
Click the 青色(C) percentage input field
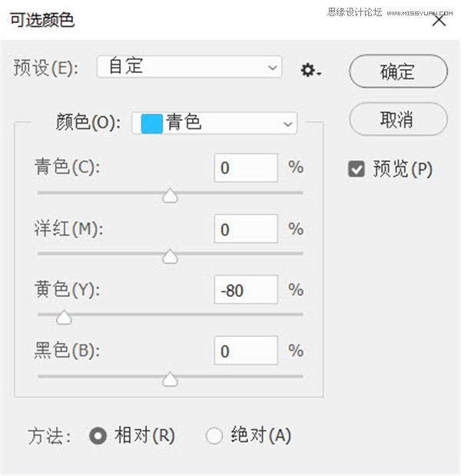(246, 168)
